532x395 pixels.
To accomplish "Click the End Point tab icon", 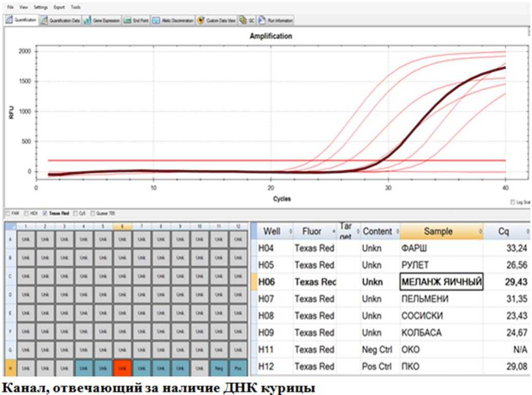I will 128,21.
